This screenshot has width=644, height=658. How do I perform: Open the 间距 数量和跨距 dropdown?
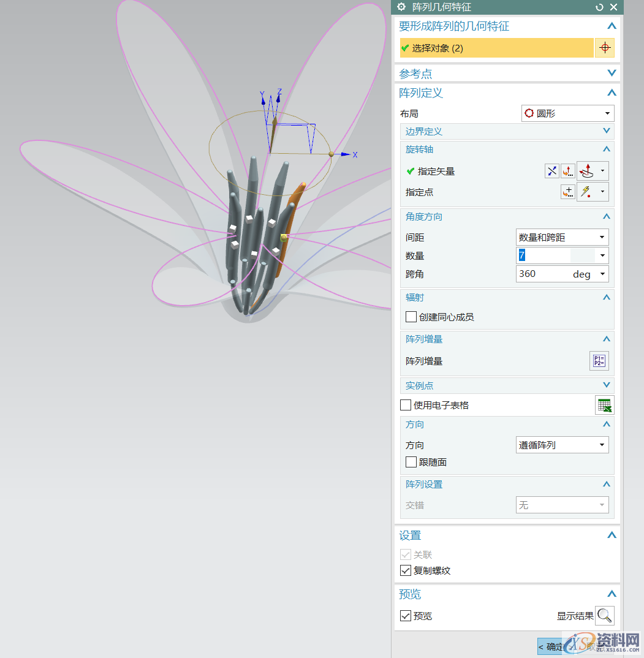[x=562, y=237]
